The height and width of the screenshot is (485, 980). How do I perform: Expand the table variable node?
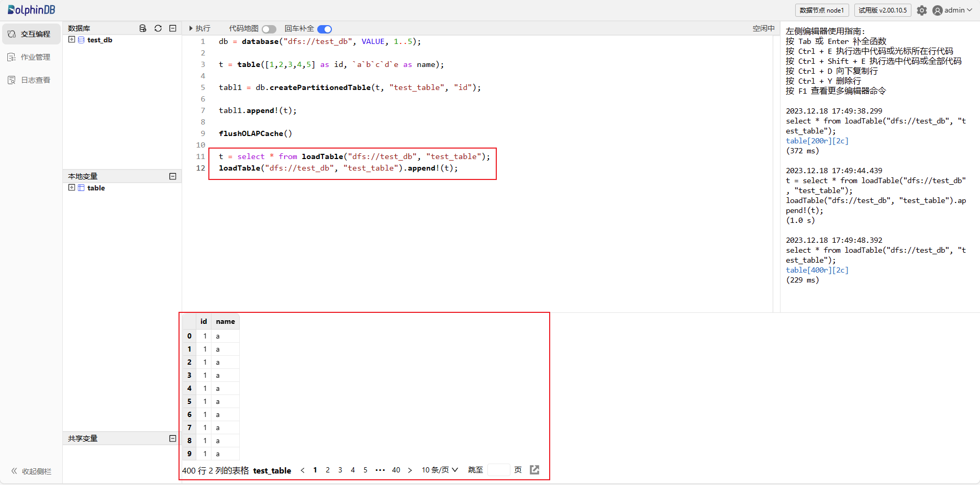(x=72, y=188)
